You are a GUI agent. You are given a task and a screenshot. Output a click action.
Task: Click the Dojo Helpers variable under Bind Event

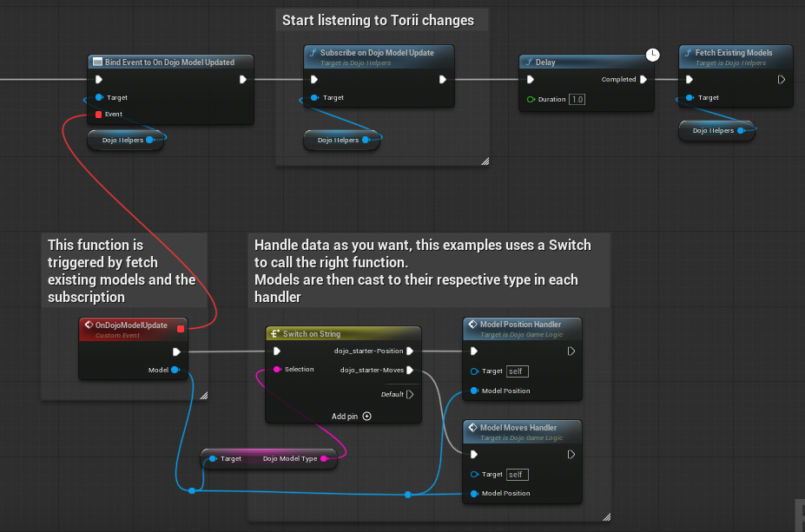click(x=123, y=140)
